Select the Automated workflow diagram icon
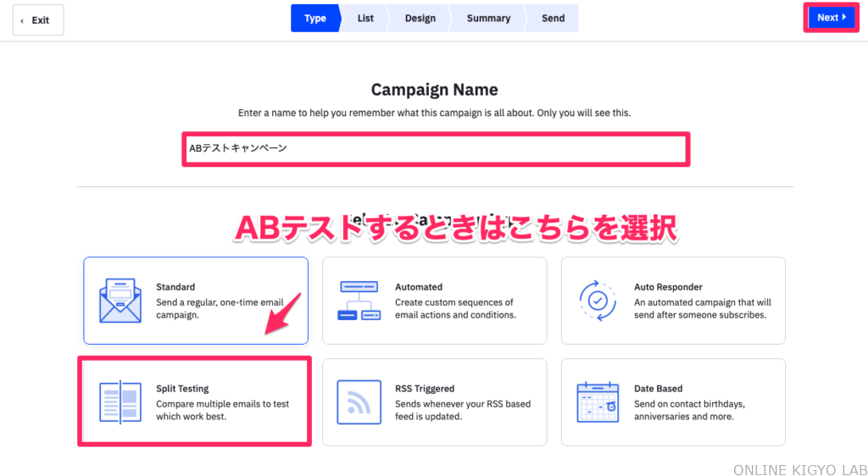868x476 pixels. tap(359, 301)
